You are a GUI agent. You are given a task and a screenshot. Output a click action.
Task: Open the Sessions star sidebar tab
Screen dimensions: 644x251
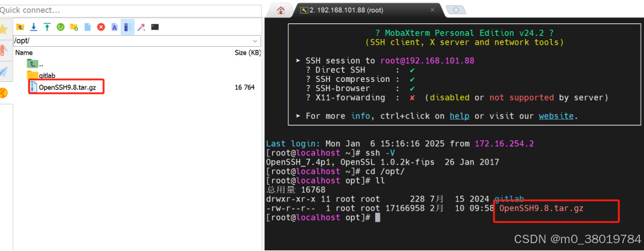(4, 29)
